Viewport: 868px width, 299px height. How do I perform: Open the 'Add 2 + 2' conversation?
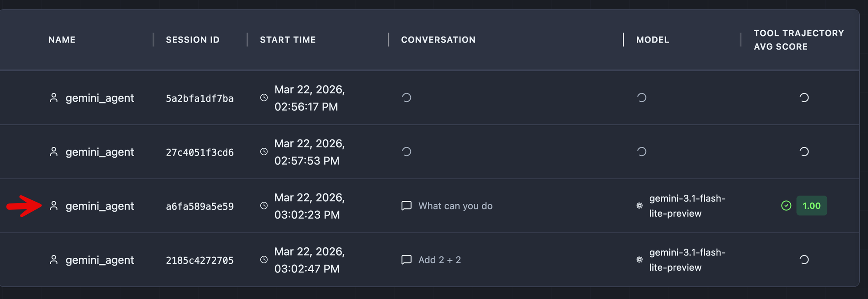439,260
